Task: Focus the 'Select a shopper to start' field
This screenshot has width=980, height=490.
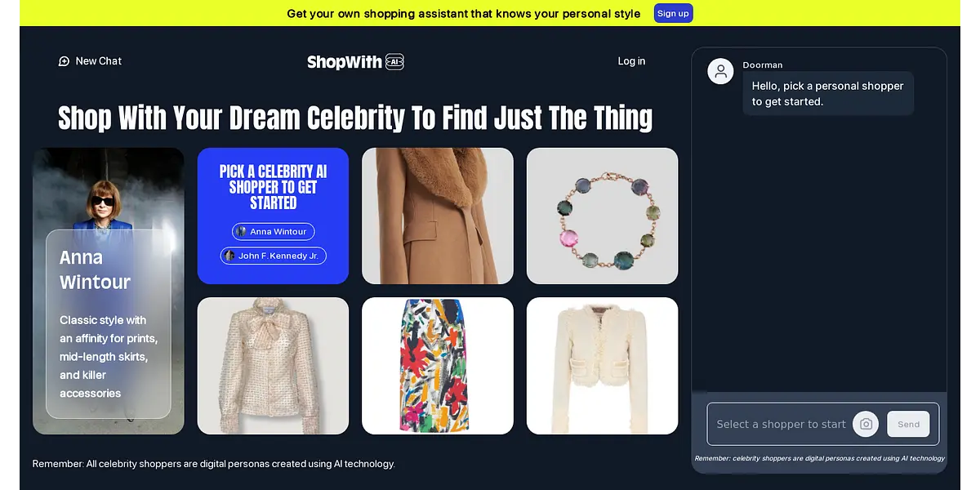Action: pyautogui.click(x=780, y=424)
